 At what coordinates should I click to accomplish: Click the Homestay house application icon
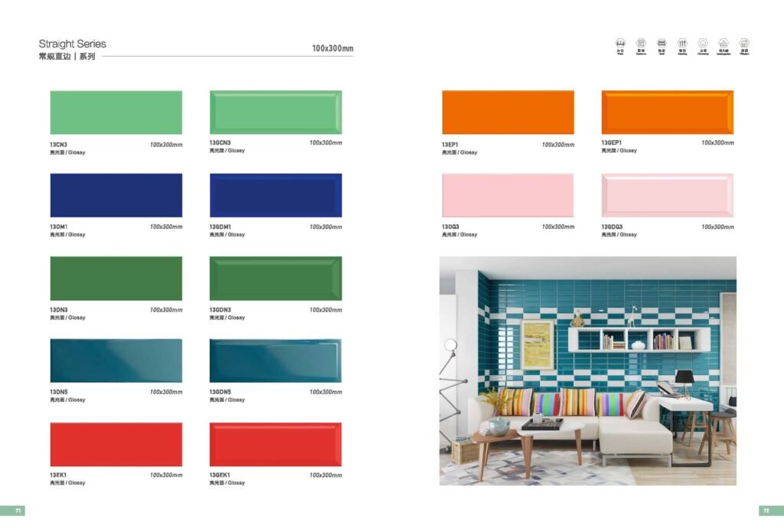703,47
